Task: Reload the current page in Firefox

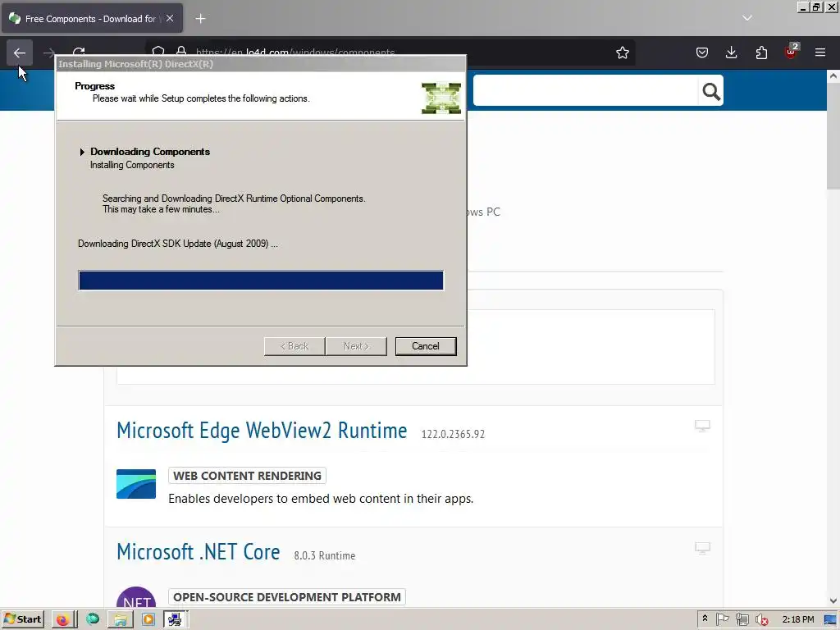Action: pyautogui.click(x=80, y=51)
